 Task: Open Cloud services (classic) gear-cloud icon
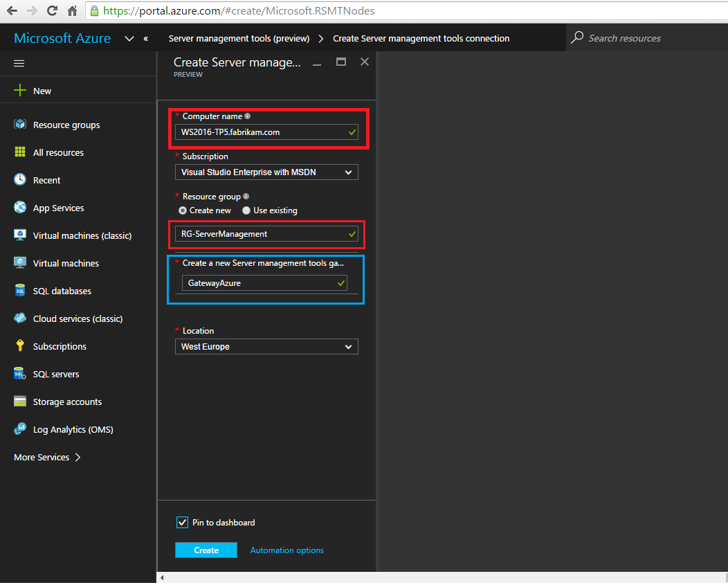20,318
